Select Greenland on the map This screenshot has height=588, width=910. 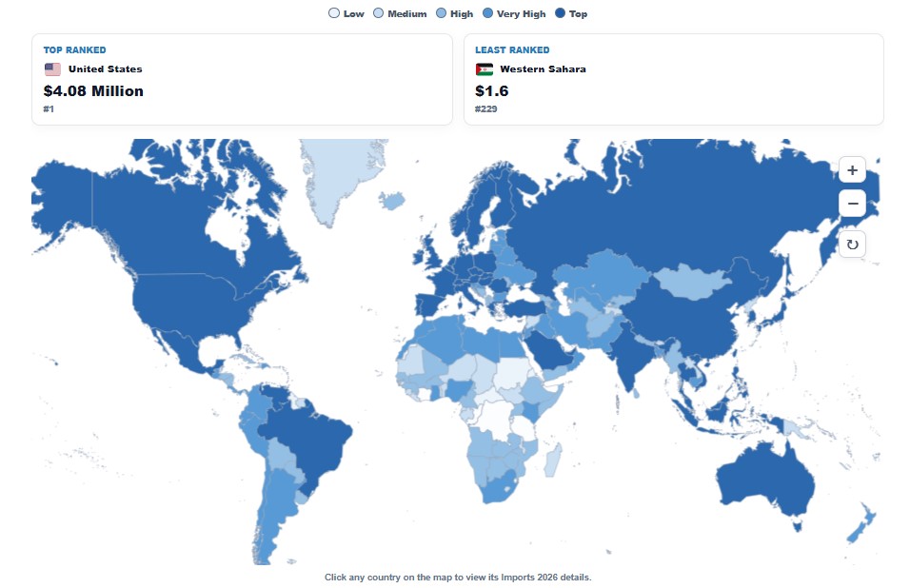tap(340, 174)
